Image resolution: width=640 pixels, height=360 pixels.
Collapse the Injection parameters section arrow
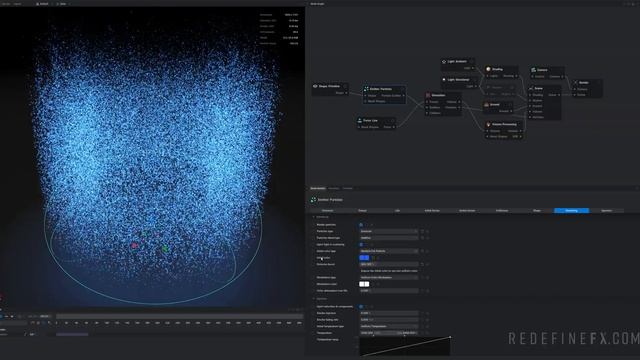[x=313, y=299]
